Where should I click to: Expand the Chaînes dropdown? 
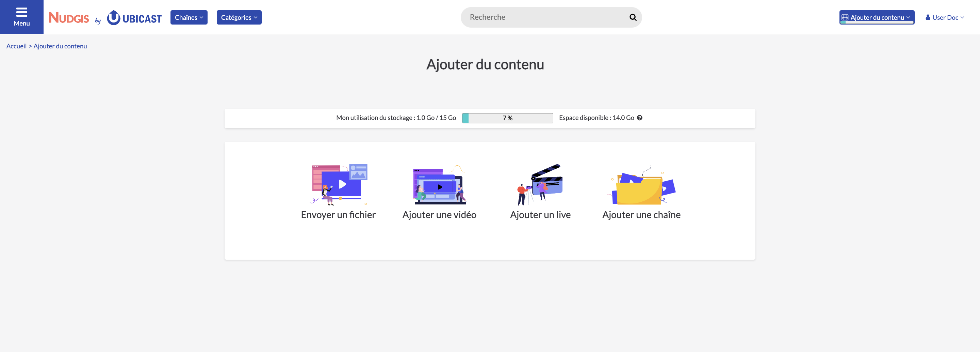tap(189, 17)
